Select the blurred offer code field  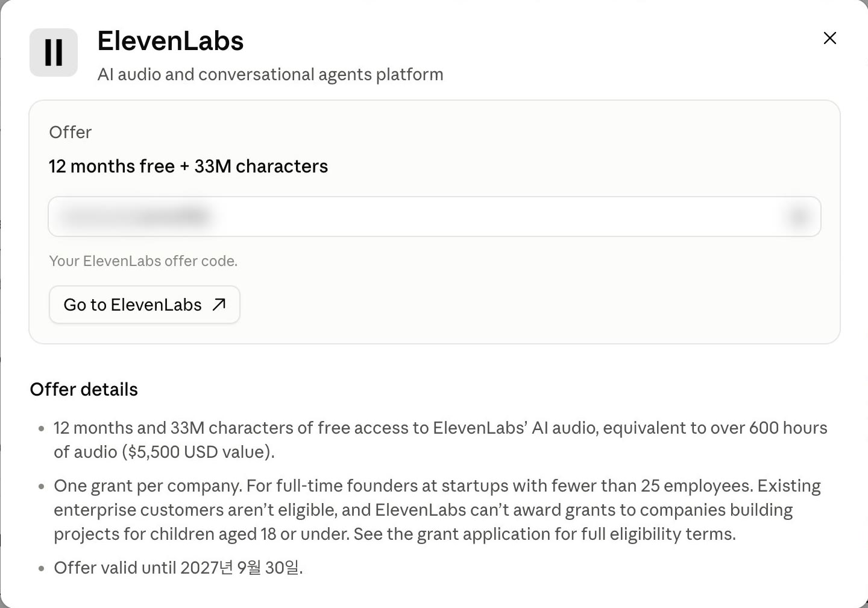pyautogui.click(x=435, y=217)
